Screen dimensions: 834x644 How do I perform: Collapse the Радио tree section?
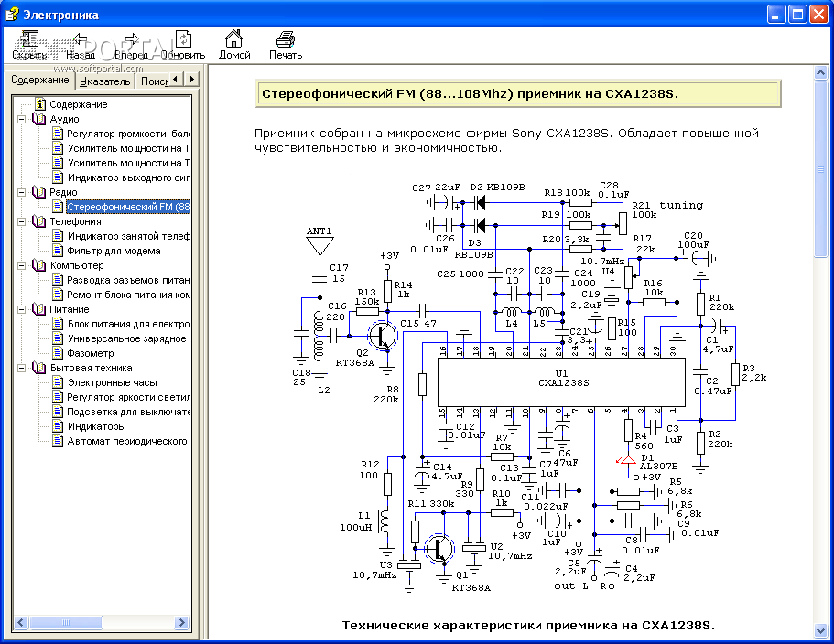point(22,192)
